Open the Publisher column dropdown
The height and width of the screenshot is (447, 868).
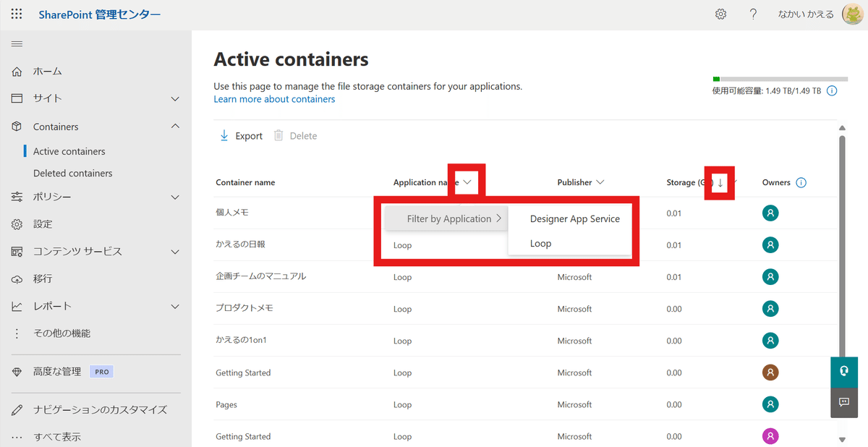(x=599, y=182)
